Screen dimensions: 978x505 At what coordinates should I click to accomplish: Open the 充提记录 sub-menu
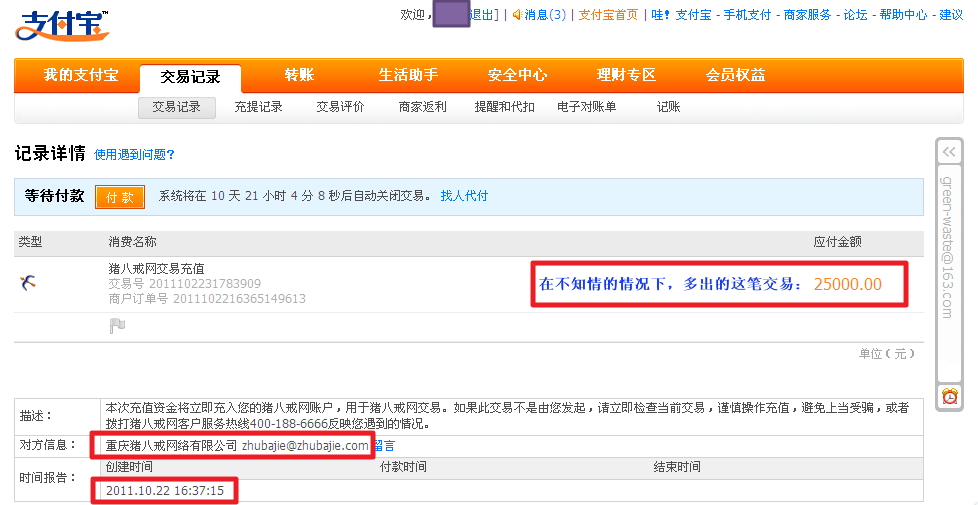tap(258, 107)
